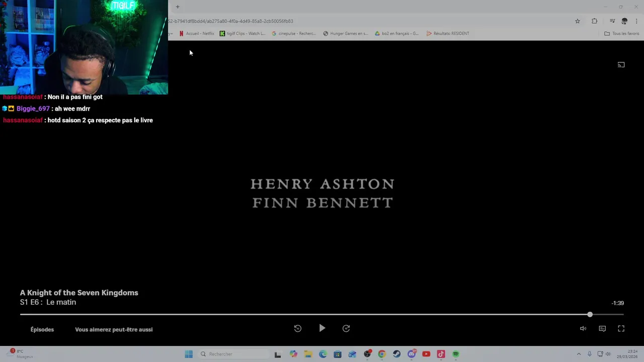Open the OBS Studio taskbar icon
The width and height of the screenshot is (644, 362).
coord(367,354)
